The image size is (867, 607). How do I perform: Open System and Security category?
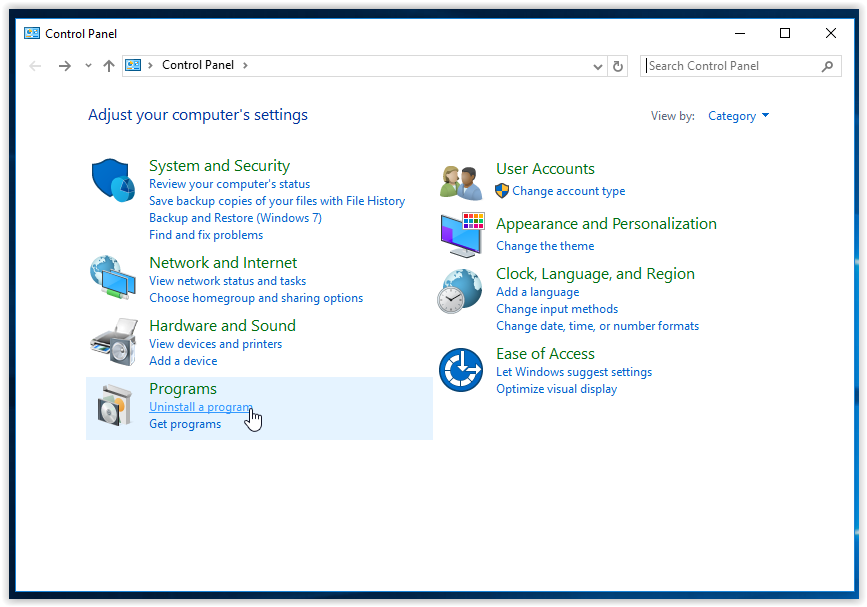[x=220, y=166]
